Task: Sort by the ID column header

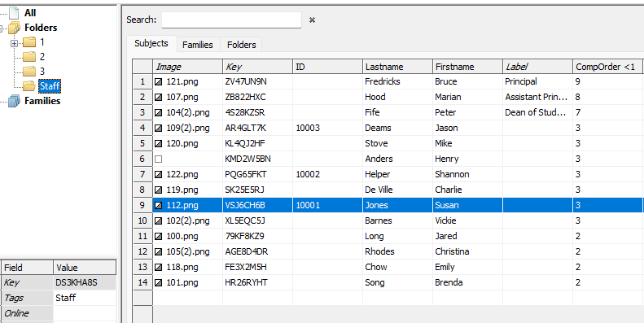Action: 328,67
